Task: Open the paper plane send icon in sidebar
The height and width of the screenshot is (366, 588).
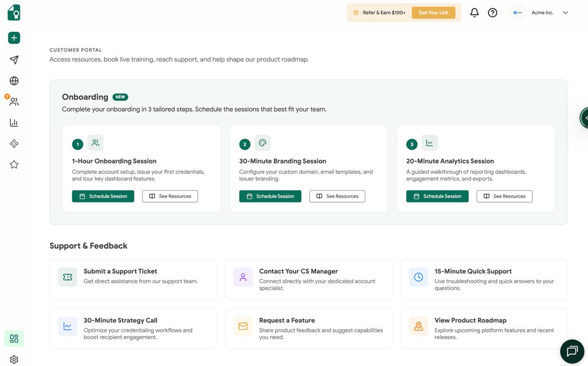Action: pyautogui.click(x=14, y=60)
